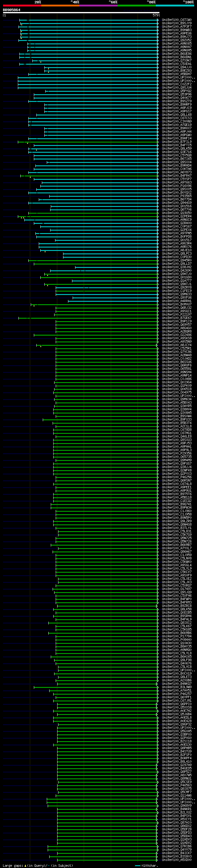Select hit label UniRef100_Q42690
Image resolution: width=197 pixels, height=868 pixels.
(x=177, y=271)
